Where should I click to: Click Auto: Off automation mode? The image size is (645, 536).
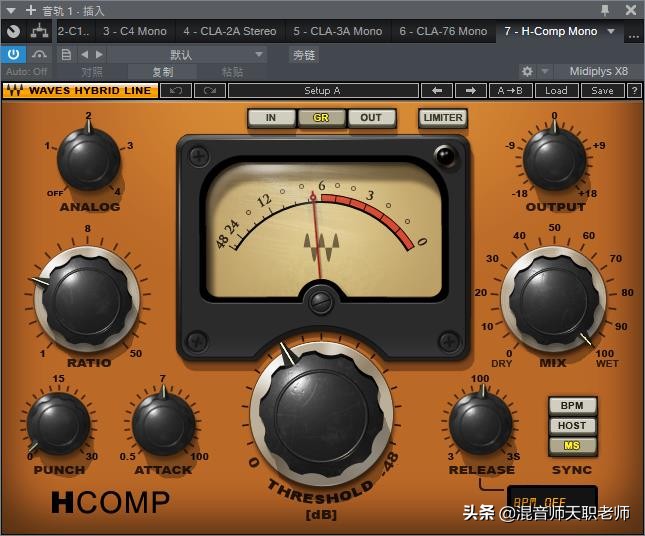click(x=27, y=72)
